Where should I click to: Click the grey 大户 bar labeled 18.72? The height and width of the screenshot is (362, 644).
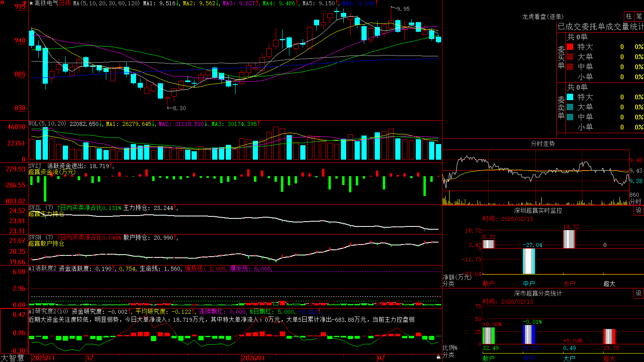click(569, 239)
